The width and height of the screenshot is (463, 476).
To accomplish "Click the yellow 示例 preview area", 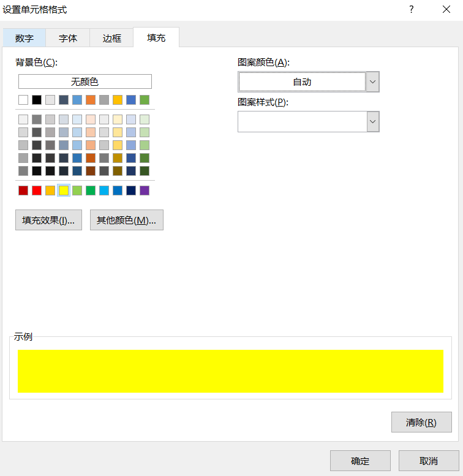I will (231, 371).
